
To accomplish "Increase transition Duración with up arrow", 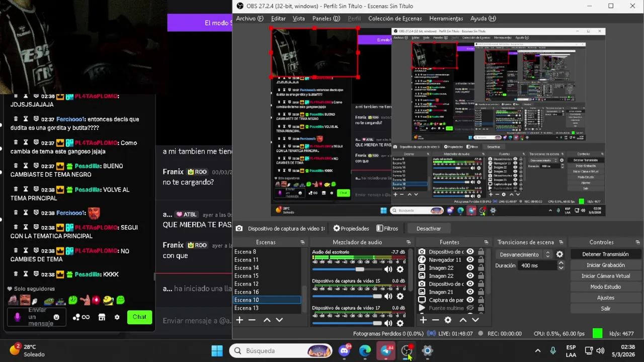I will coord(561,263).
